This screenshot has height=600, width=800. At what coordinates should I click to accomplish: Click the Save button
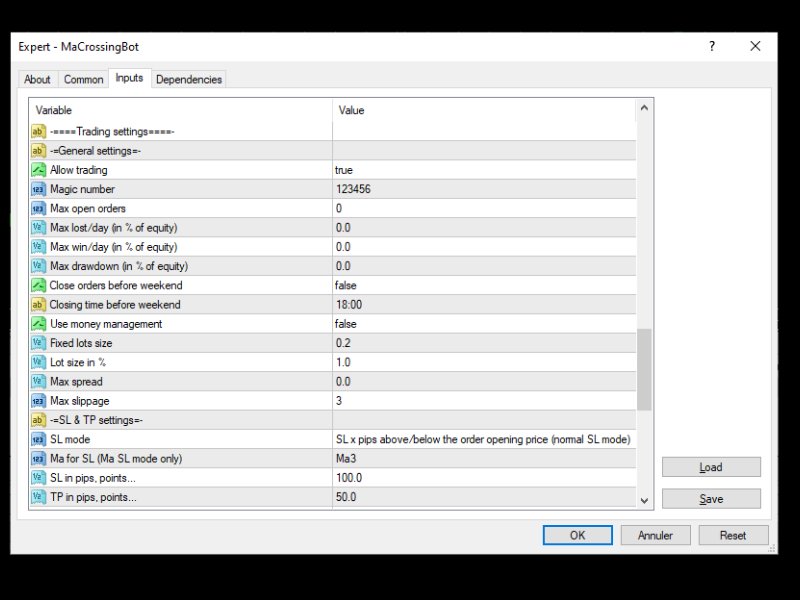click(711, 499)
